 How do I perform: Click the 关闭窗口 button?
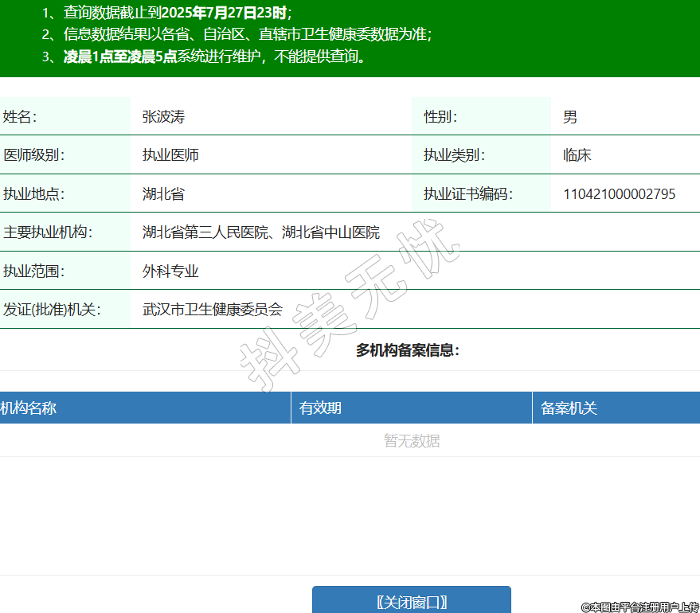pos(411,601)
